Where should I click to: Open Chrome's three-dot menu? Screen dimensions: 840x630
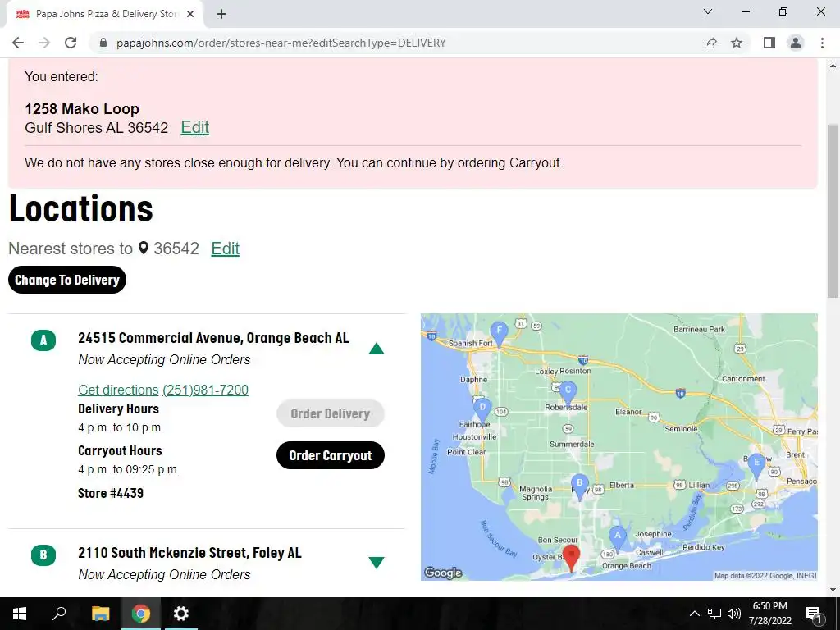(822, 43)
